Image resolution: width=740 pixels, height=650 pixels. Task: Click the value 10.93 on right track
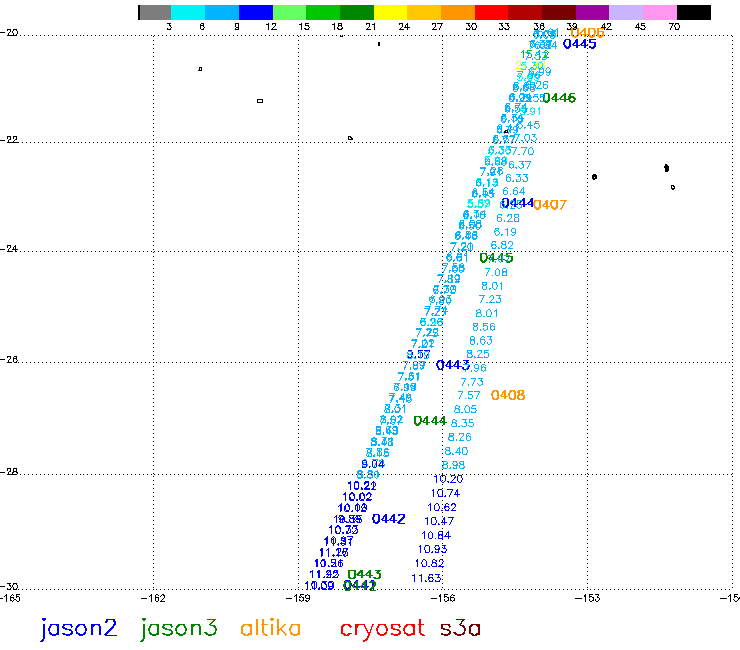(x=432, y=549)
